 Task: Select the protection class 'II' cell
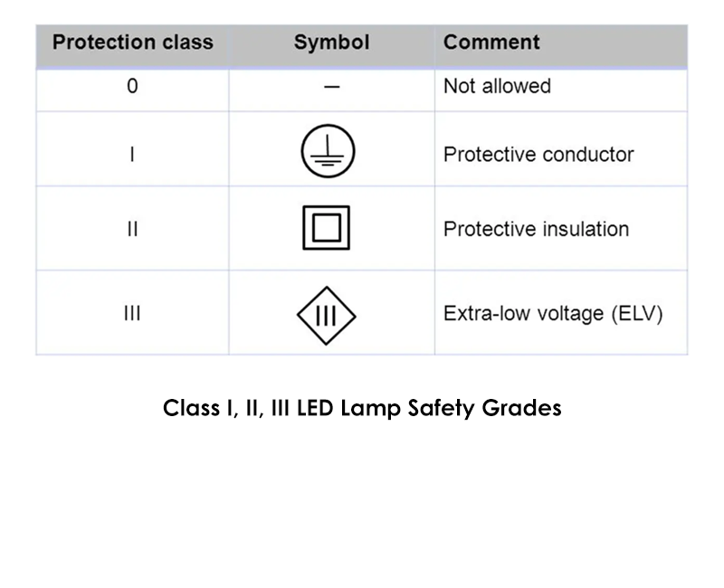click(x=132, y=229)
